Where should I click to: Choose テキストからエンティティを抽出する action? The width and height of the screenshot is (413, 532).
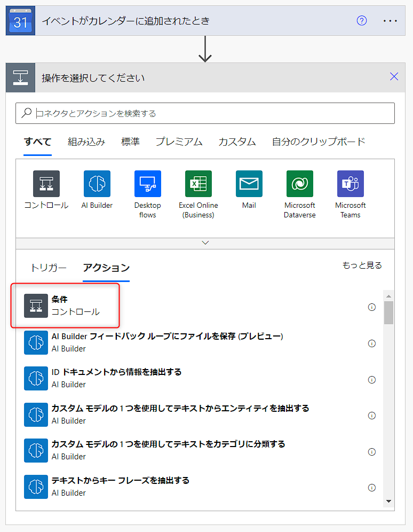(x=200, y=414)
